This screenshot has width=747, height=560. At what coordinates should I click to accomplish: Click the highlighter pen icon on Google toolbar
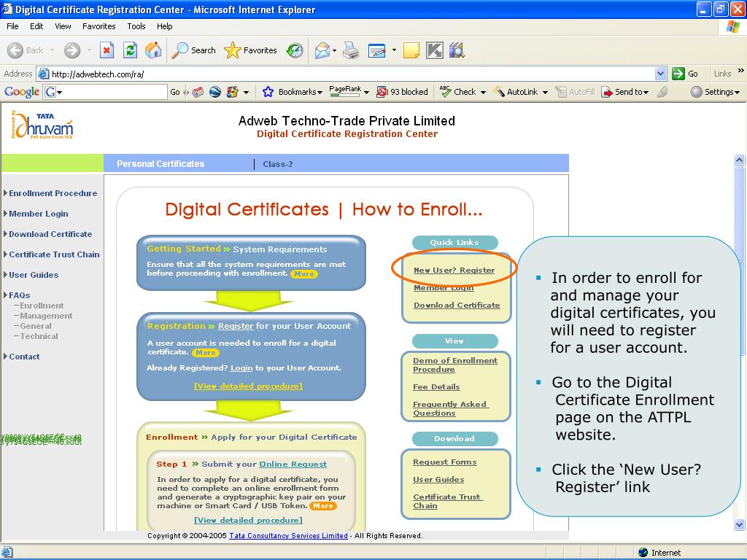[x=662, y=92]
